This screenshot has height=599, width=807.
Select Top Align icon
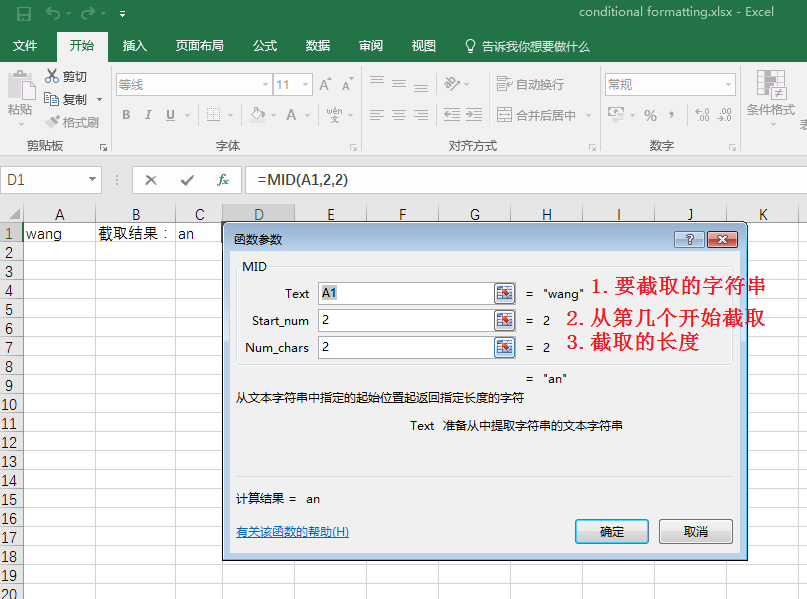377,83
